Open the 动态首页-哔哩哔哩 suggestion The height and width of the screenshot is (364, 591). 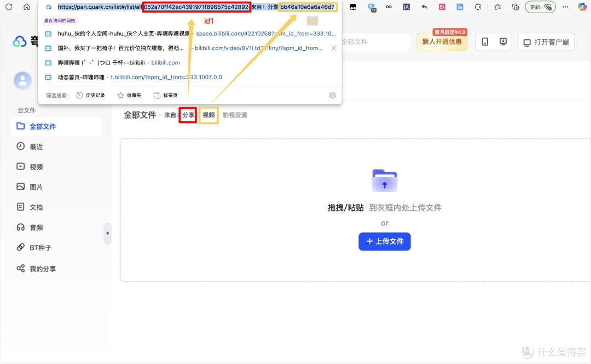point(190,77)
